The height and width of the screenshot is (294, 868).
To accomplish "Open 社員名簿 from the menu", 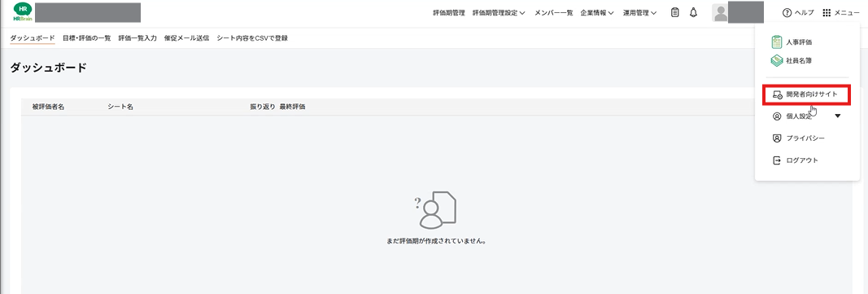I will tap(799, 60).
